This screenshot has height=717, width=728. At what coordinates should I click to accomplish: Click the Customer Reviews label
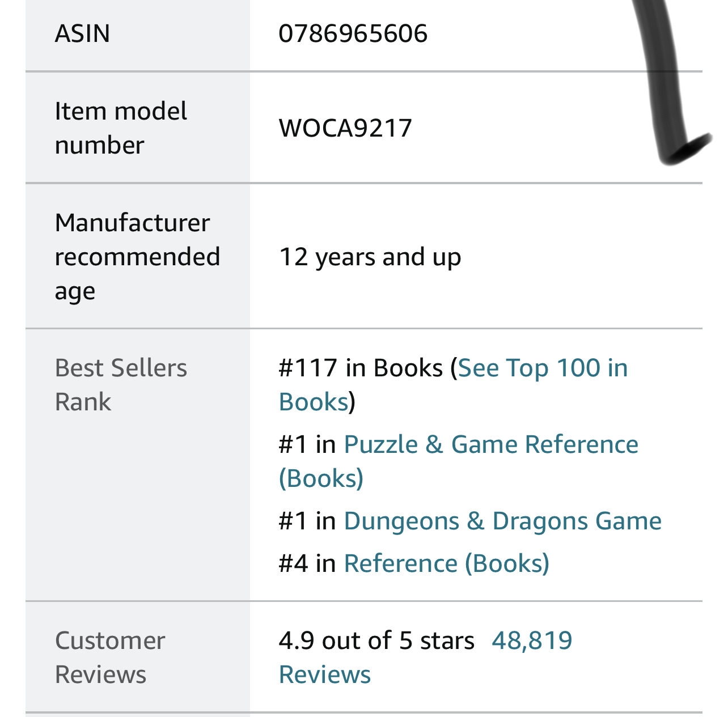pyautogui.click(x=110, y=657)
